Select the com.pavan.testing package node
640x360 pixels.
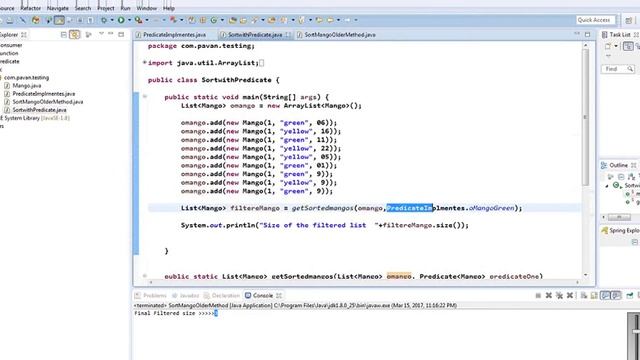26,78
